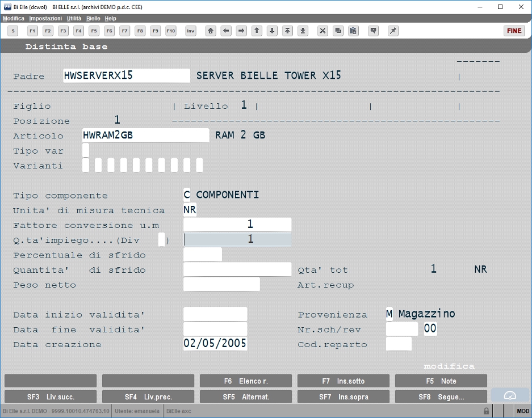Click SF5 Alternat. button
Screen dimensions: 532x418
[x=246, y=396]
